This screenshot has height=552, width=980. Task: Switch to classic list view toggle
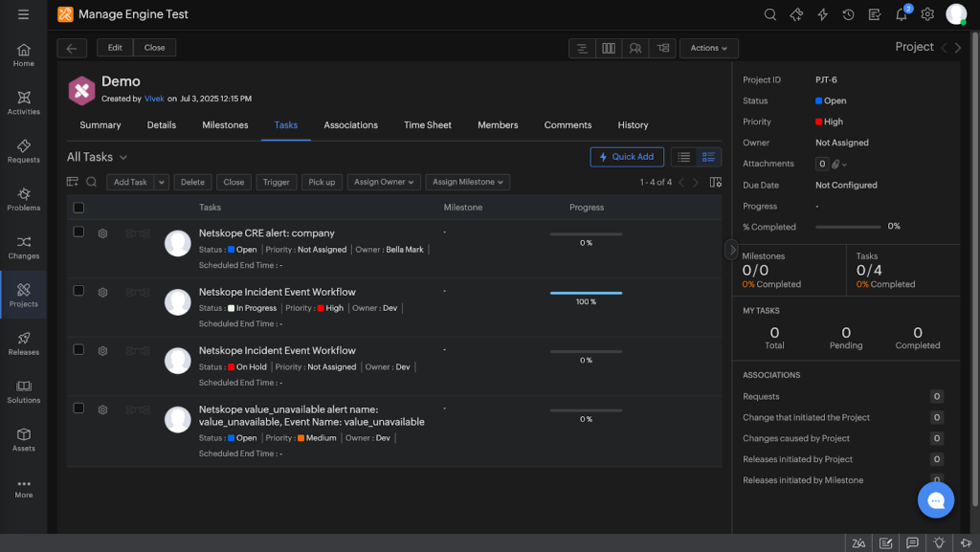pos(683,157)
